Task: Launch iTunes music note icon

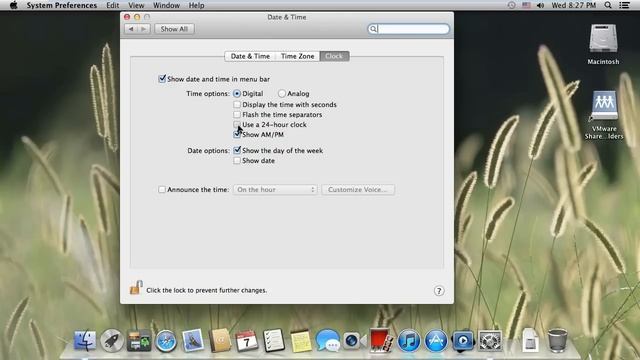Action: click(x=409, y=340)
